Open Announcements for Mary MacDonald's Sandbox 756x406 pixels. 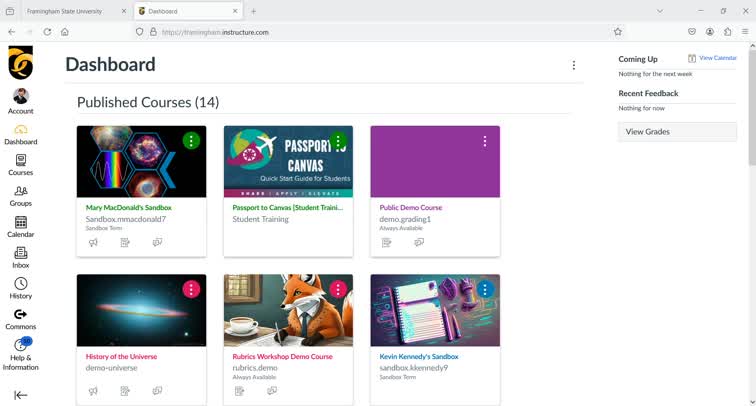coord(93,242)
